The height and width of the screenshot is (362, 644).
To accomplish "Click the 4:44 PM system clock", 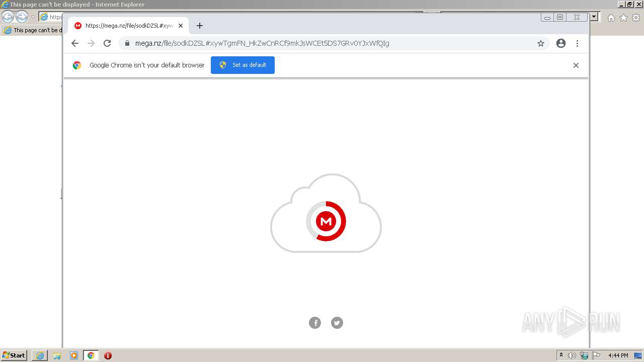I will (x=618, y=355).
